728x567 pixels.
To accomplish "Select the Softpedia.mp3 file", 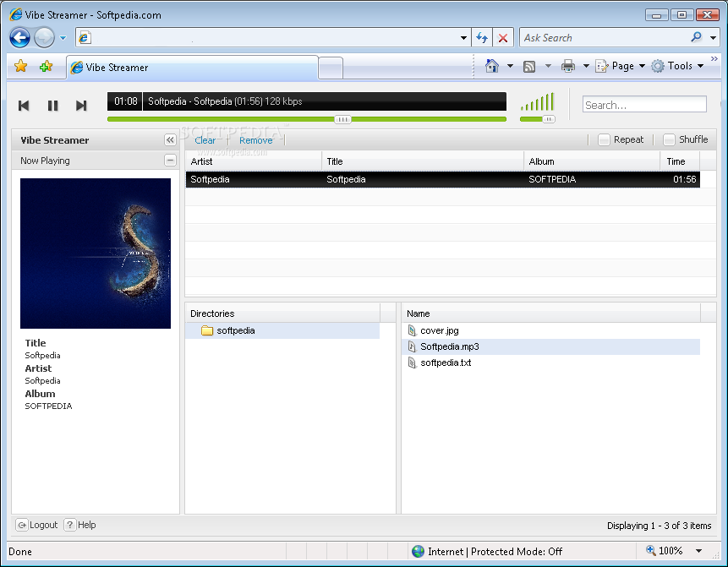I will (551, 346).
